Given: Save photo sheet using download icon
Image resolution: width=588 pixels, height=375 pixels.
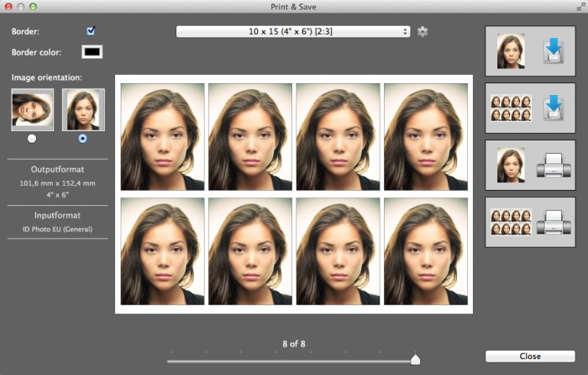Looking at the screenshot, I should (551, 108).
